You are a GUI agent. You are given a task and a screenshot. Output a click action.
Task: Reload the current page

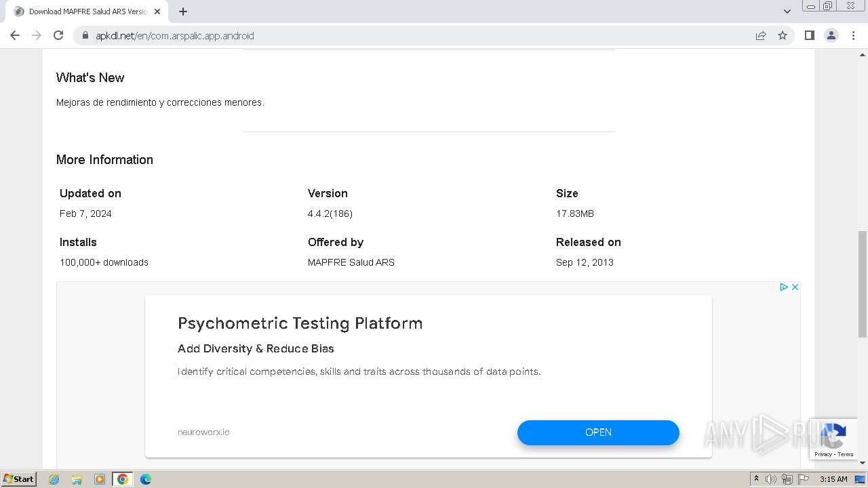[58, 35]
